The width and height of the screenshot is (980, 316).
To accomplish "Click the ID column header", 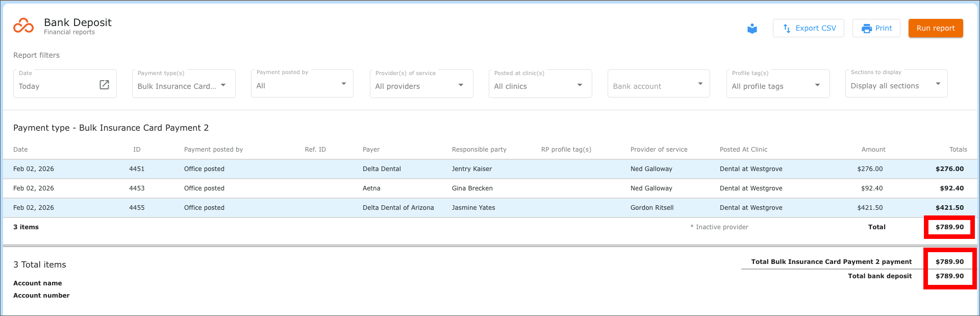I will click(x=137, y=150).
